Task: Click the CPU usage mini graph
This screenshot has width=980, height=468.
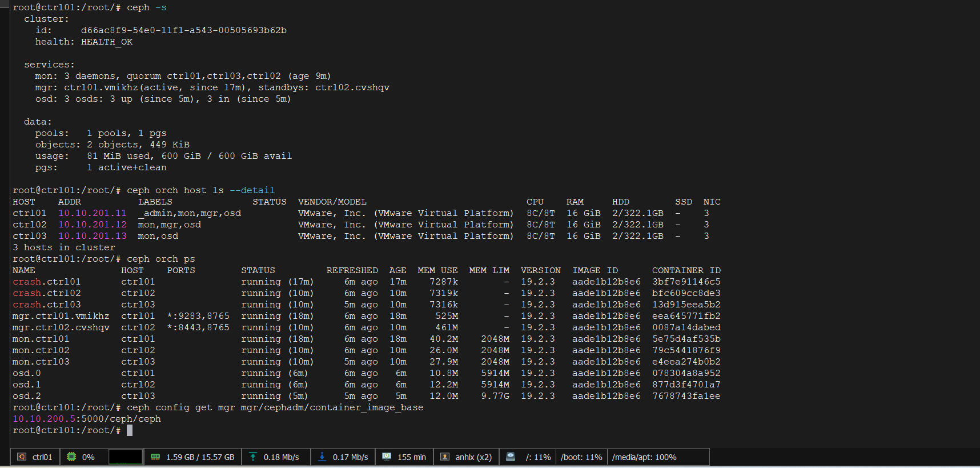Action: point(126,457)
